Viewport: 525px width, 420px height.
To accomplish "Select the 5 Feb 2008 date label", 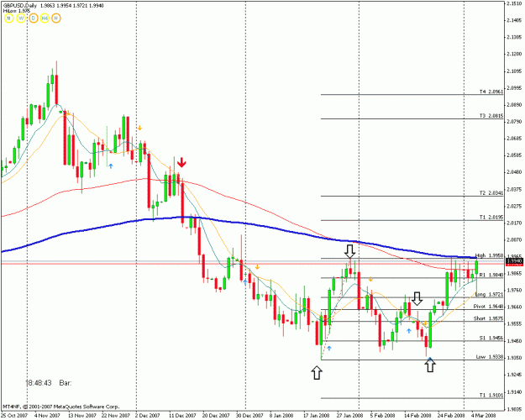I will click(382, 415).
